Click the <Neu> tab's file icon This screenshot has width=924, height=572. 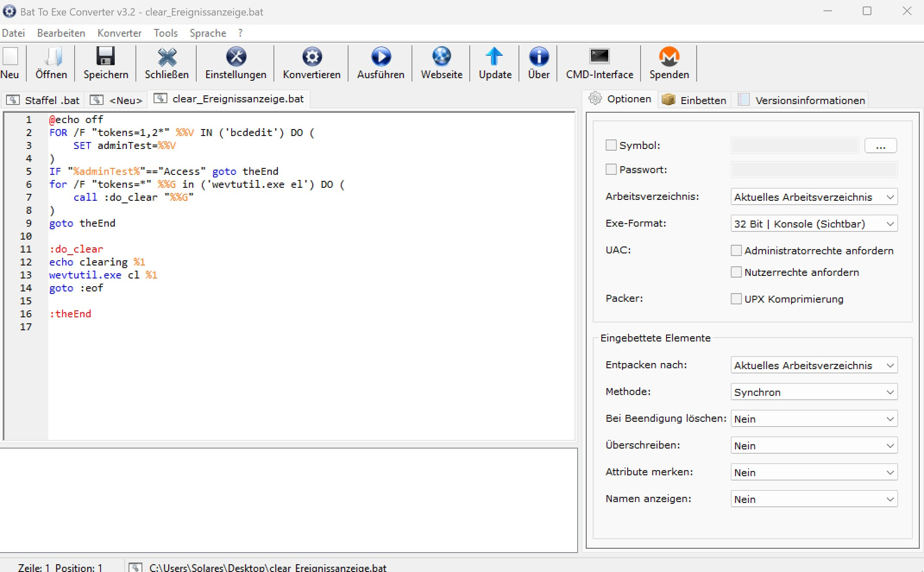pyautogui.click(x=97, y=100)
